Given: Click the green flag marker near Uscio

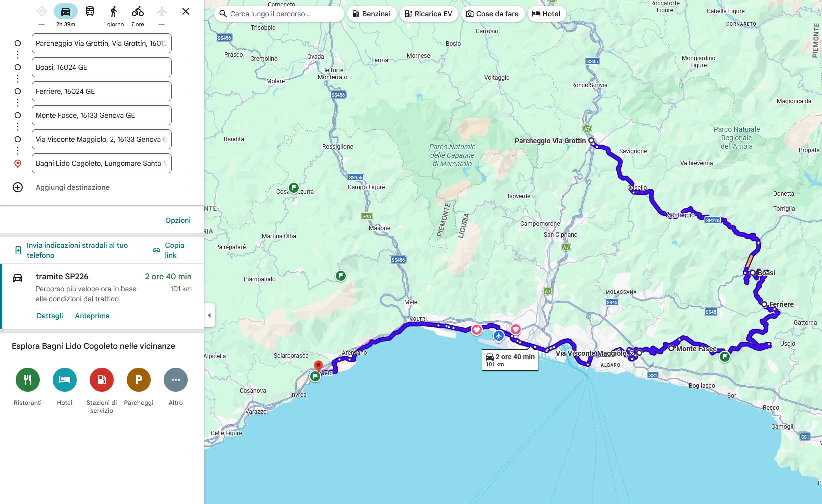Looking at the screenshot, I should pyautogui.click(x=725, y=357).
